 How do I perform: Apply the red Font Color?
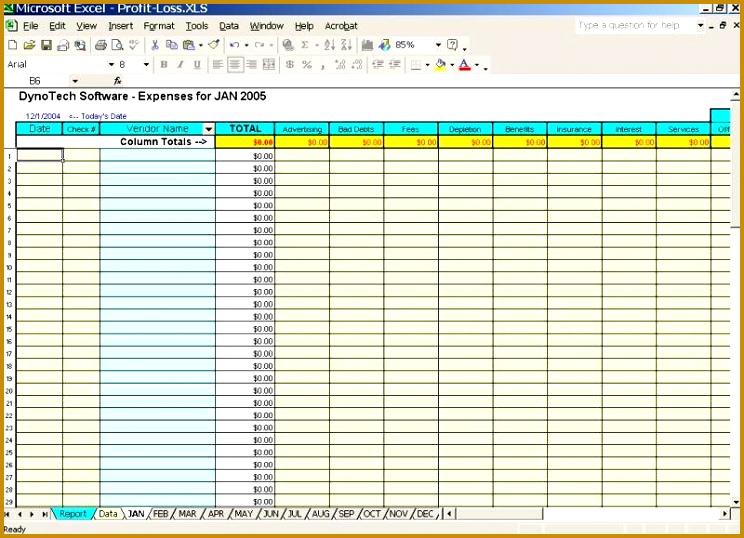pyautogui.click(x=465, y=65)
